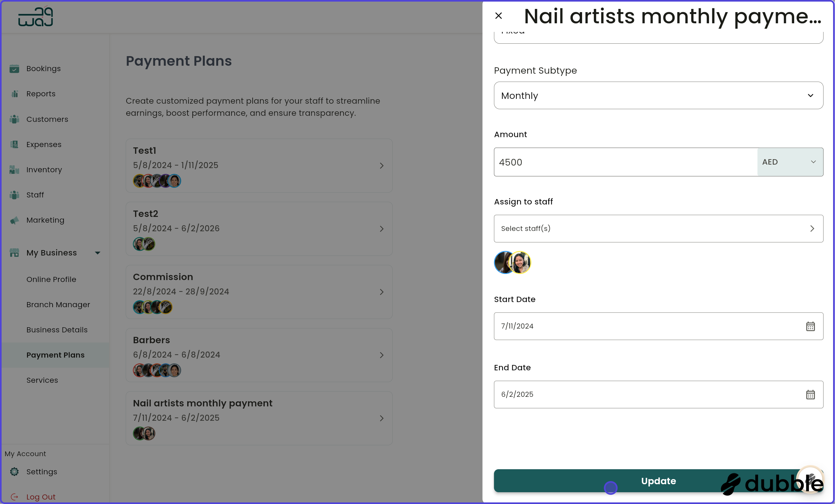The width and height of the screenshot is (835, 504).
Task: Open the Start Date calendar icon
Action: click(810, 326)
